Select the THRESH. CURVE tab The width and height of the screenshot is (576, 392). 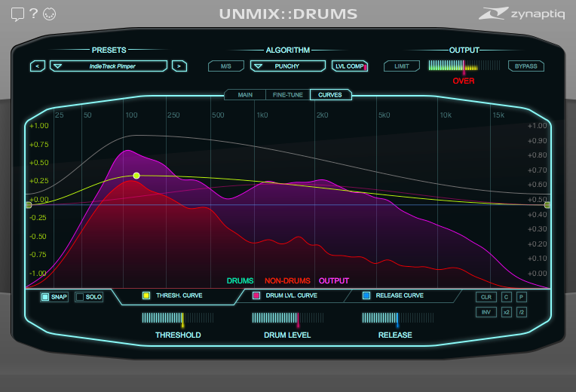click(179, 296)
